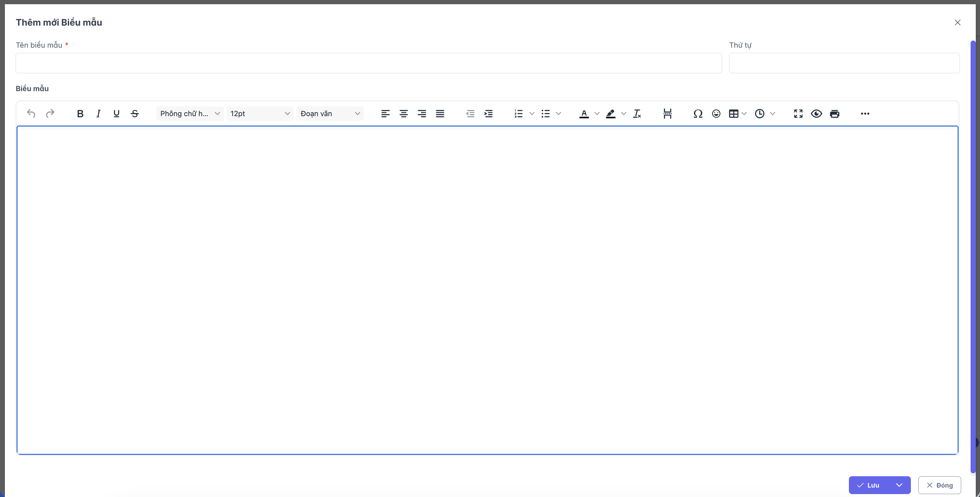Insert a page break
Screen dimensions: 980x497
(x=667, y=113)
